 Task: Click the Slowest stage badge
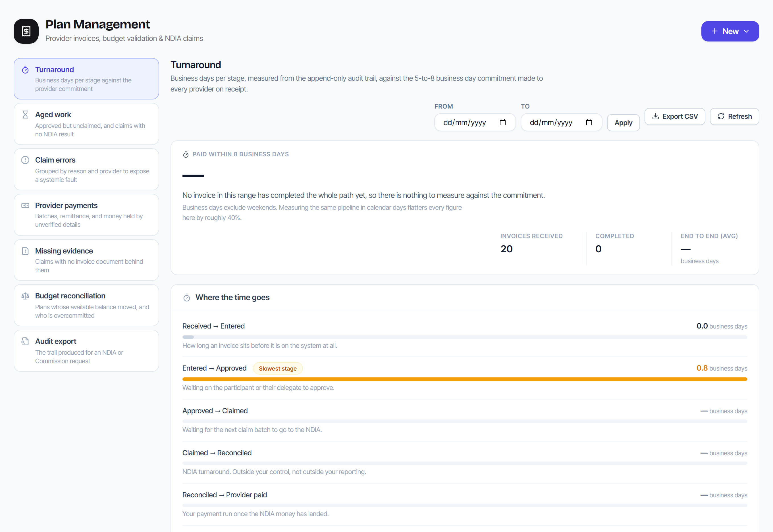278,368
